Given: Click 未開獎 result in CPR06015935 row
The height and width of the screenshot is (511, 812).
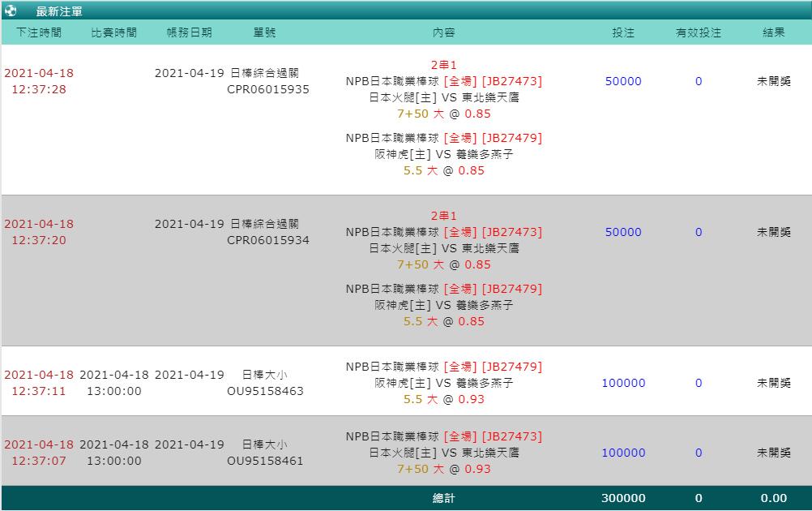Looking at the screenshot, I should (774, 81).
